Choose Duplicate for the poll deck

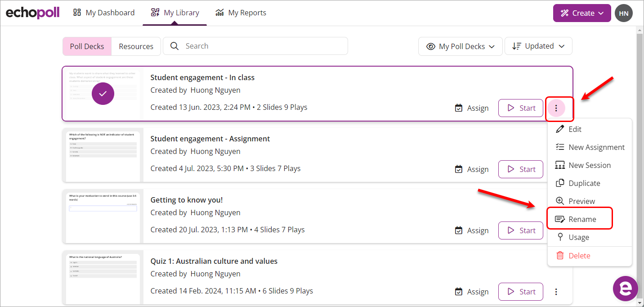[x=584, y=183]
